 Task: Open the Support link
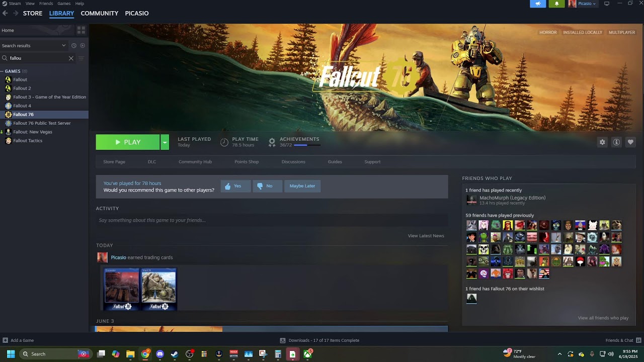372,162
